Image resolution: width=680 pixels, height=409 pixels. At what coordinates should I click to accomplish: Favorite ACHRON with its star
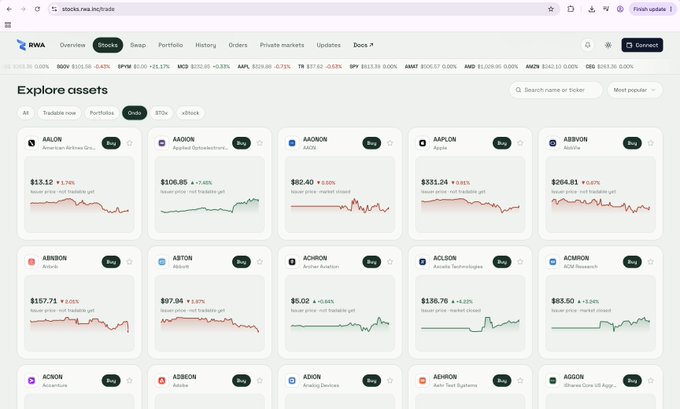click(x=390, y=262)
